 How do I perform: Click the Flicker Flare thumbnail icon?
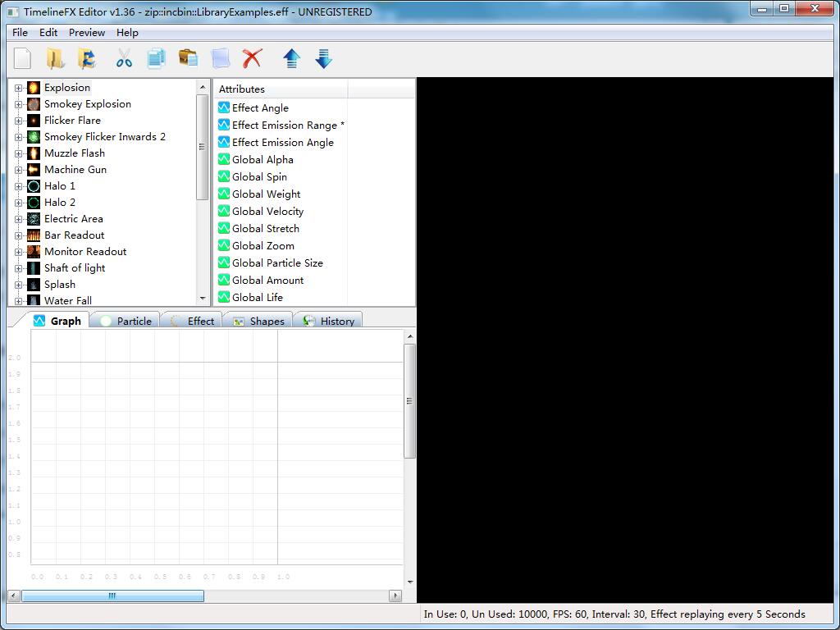[x=34, y=121]
